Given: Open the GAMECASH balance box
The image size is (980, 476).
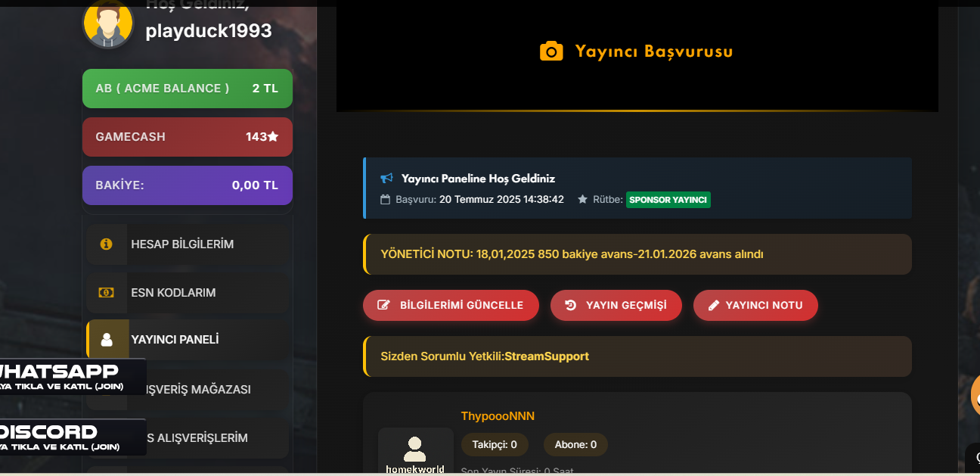Looking at the screenshot, I should [188, 137].
